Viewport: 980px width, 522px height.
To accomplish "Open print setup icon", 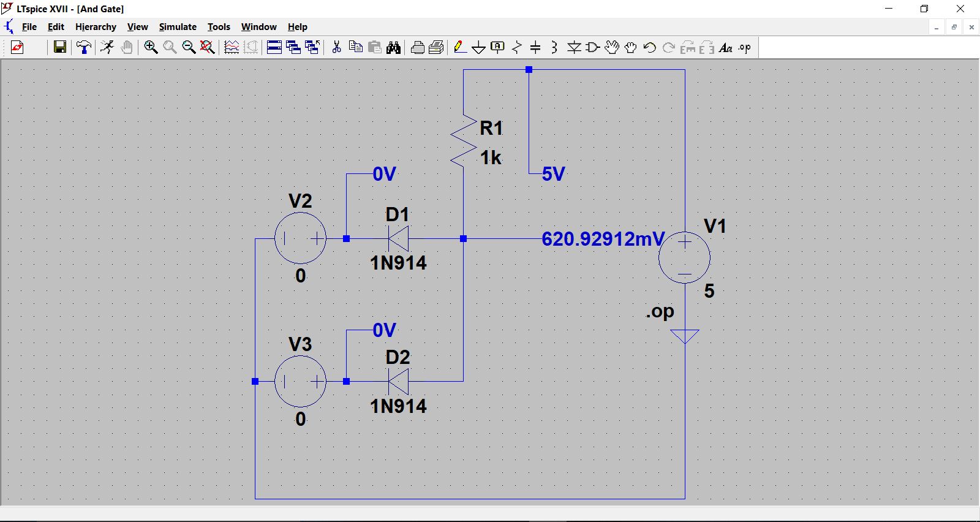I will pos(437,48).
